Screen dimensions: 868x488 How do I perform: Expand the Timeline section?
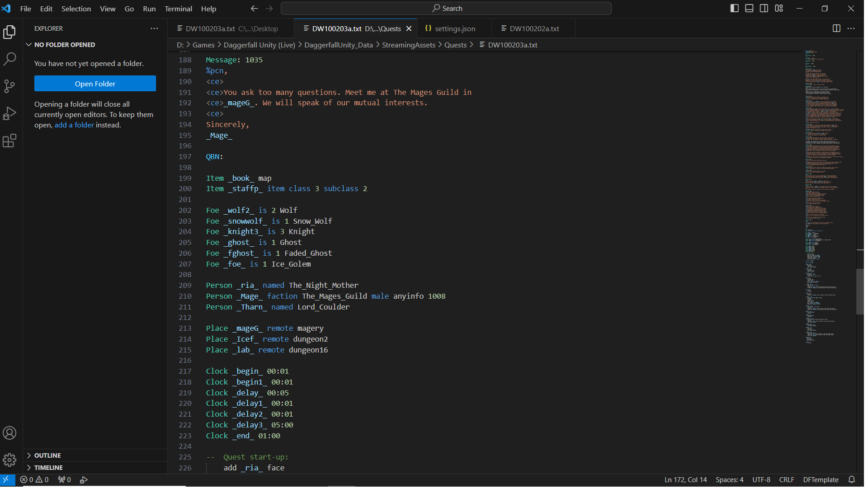pyautogui.click(x=48, y=468)
